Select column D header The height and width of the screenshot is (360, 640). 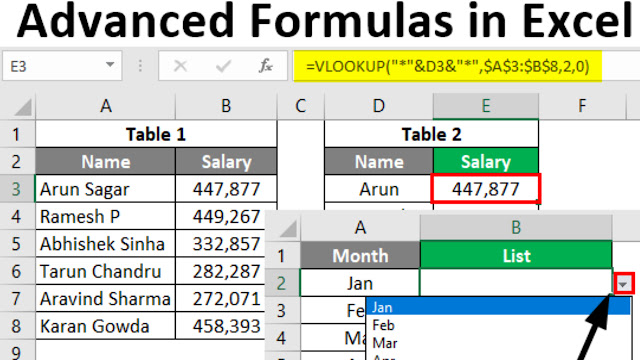[379, 106]
